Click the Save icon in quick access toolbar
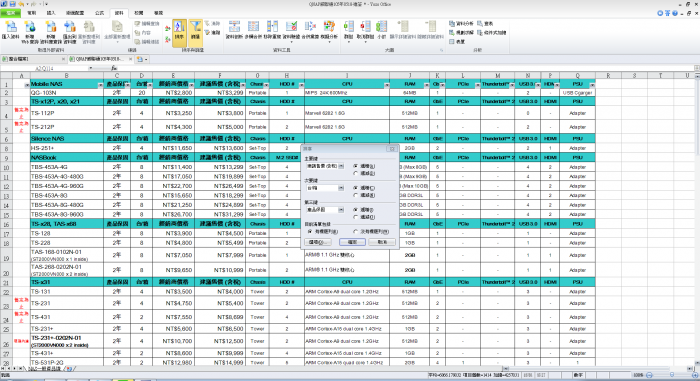Viewport: 700px width, 381px height. click(12, 4)
